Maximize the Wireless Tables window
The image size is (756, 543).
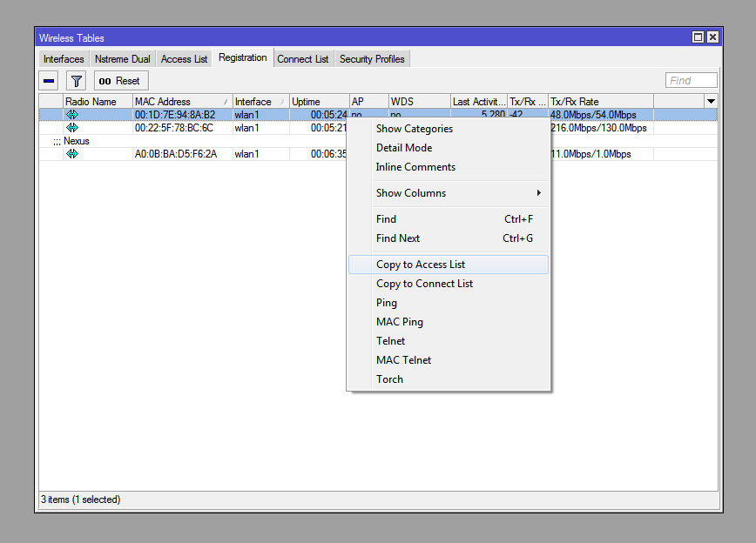[x=698, y=37]
